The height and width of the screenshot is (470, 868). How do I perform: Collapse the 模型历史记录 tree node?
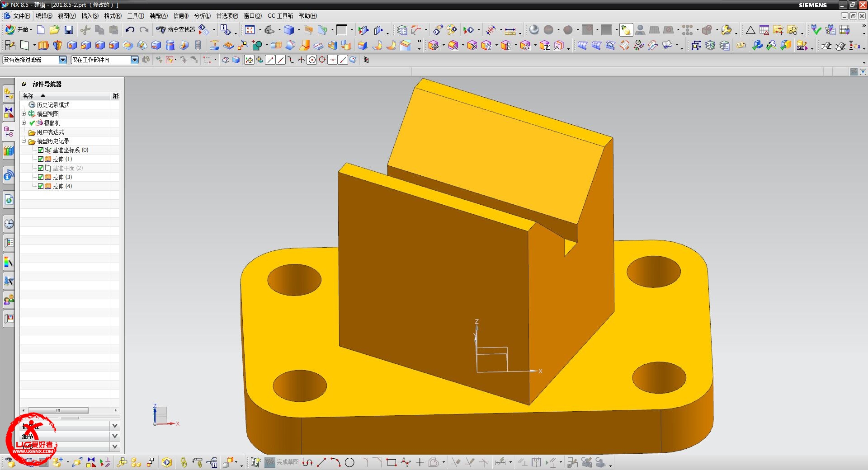(x=24, y=141)
